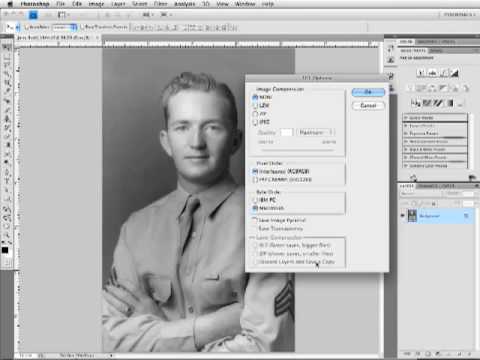Screen dimensions: 480x360
Task: Click the lock icon on Background layer
Action: click(x=466, y=216)
